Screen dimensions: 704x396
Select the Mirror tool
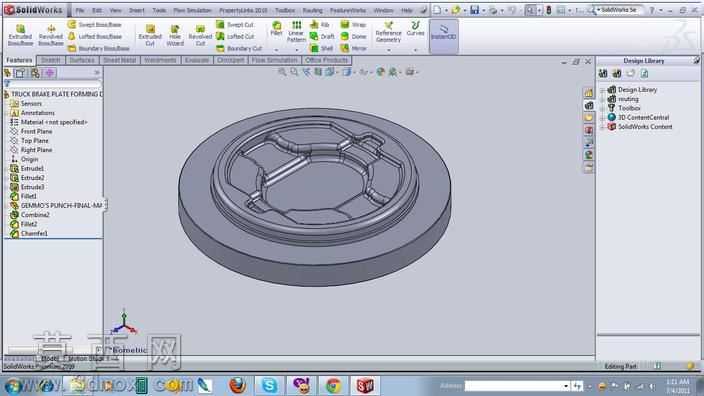click(x=354, y=48)
